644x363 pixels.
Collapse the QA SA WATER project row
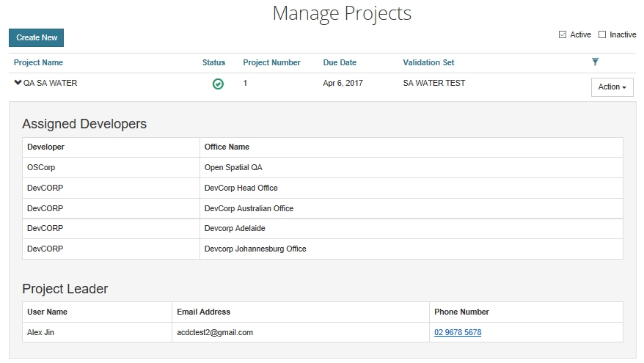coord(18,83)
